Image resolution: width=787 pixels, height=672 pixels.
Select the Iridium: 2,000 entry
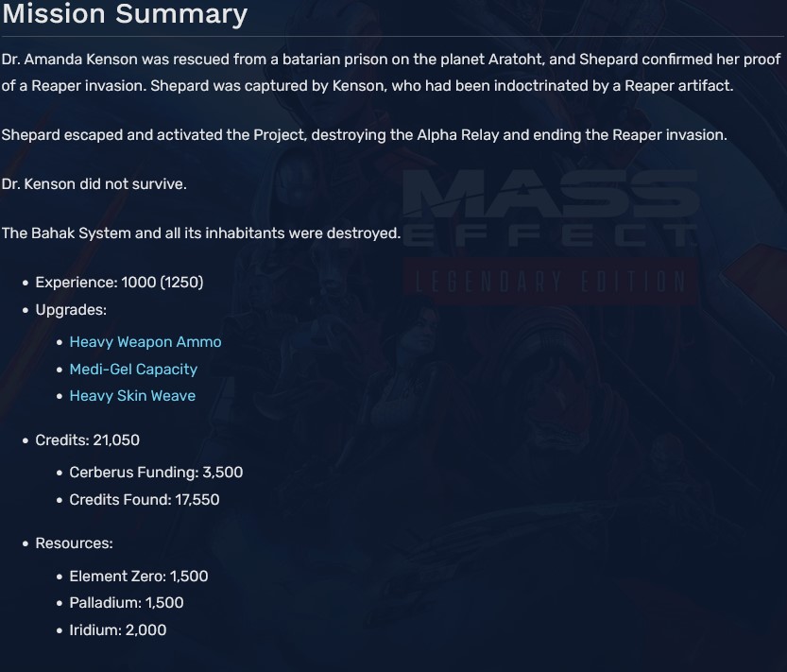(117, 630)
